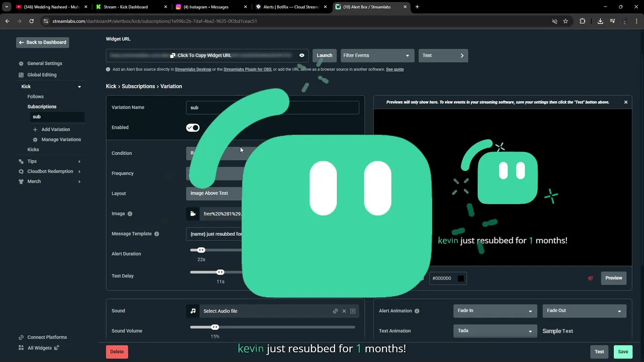The image size is (644, 362).
Task: Click the red Delete button
Action: coord(117,351)
